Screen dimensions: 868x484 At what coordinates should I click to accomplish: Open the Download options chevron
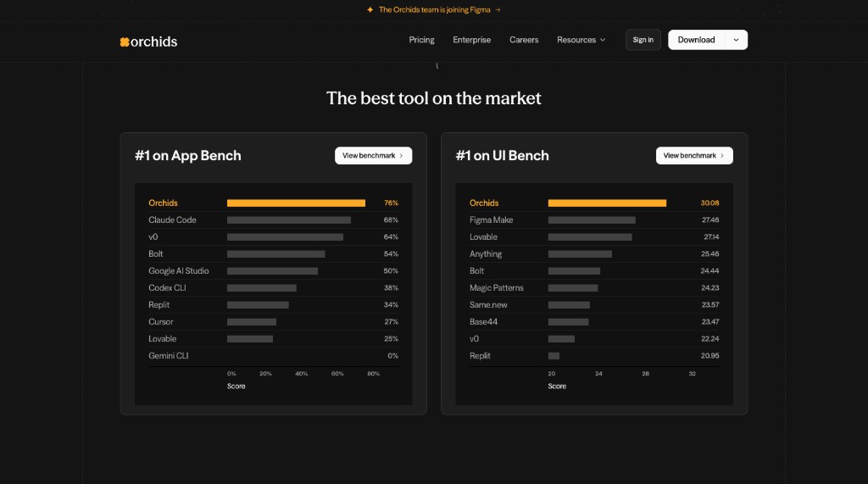click(x=737, y=40)
